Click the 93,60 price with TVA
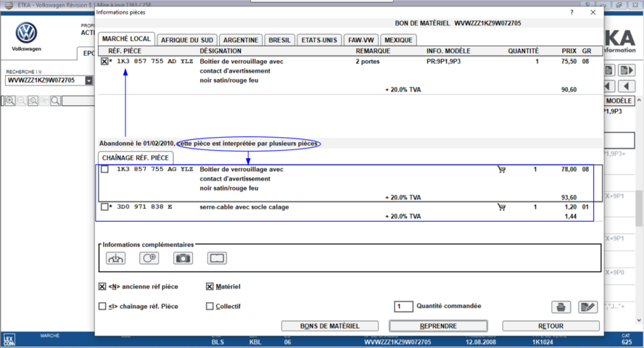Screen dimensions: 644x348 [x=569, y=197]
